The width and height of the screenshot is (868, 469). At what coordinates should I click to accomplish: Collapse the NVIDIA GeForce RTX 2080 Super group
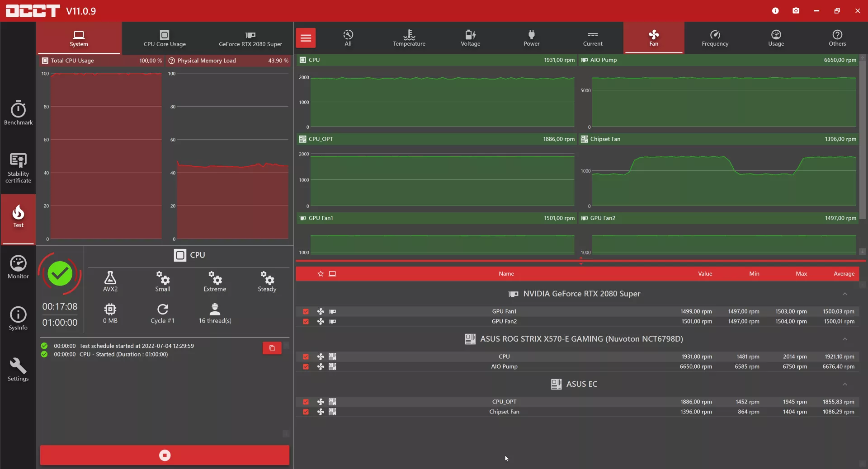845,294
